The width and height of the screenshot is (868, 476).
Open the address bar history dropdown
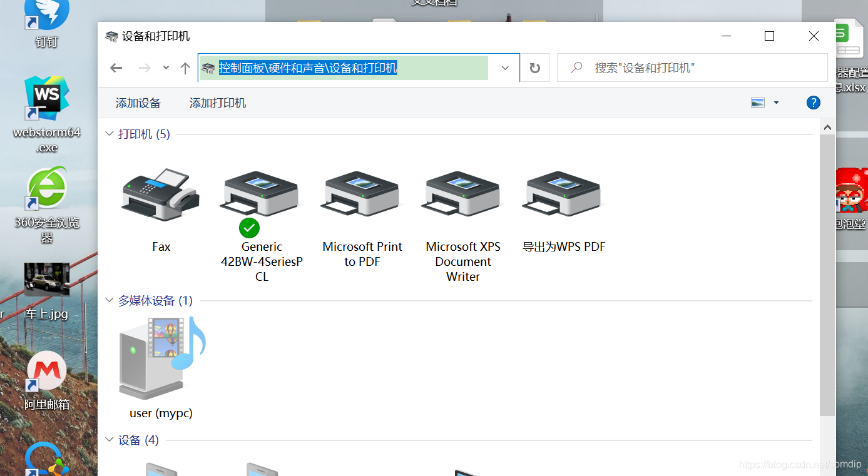[505, 68]
